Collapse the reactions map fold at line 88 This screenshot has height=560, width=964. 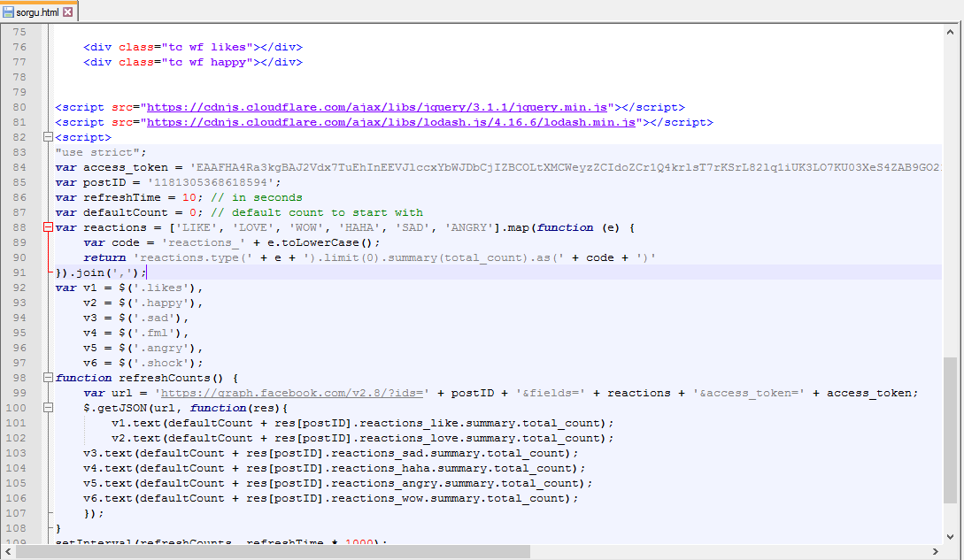pyautogui.click(x=47, y=227)
